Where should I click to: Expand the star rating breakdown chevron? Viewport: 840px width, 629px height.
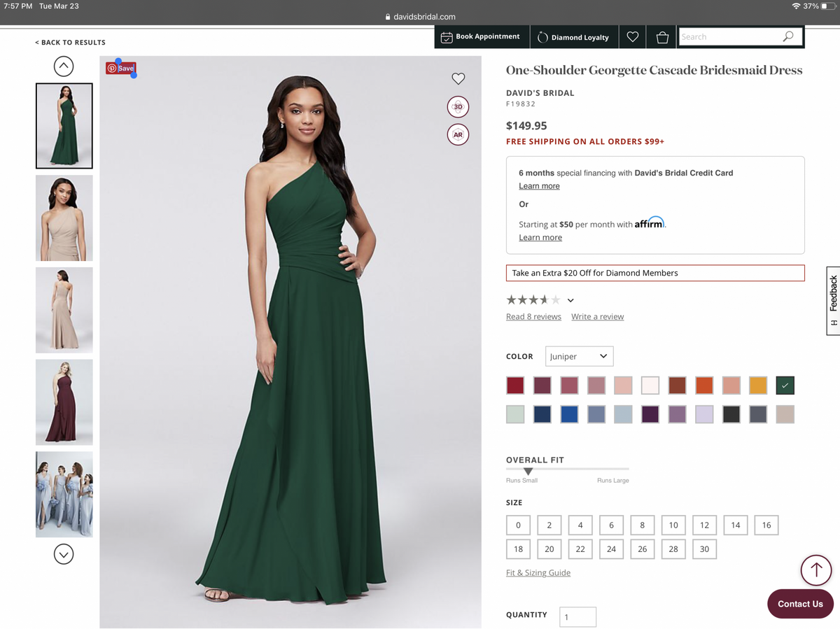570,299
